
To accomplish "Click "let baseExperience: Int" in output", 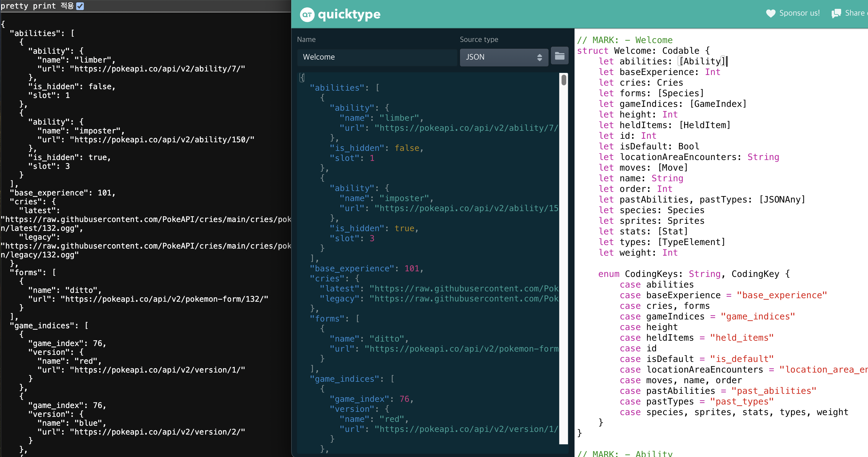I will coord(660,72).
